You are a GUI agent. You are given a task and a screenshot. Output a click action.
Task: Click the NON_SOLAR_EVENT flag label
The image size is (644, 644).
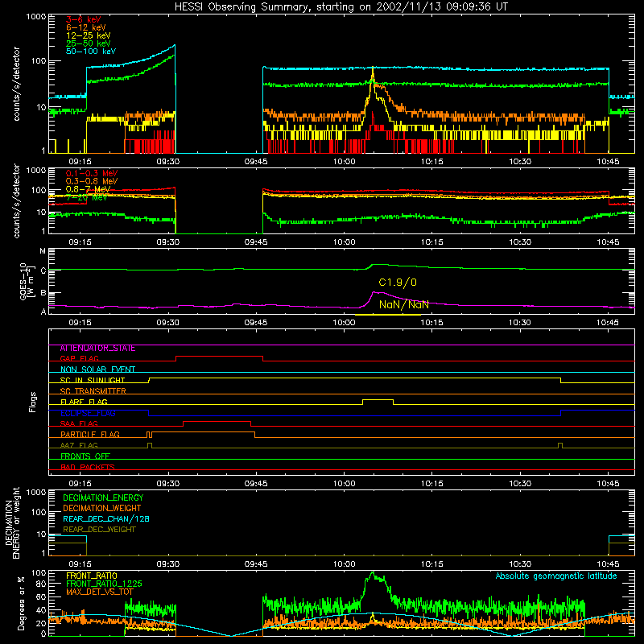coord(97,369)
